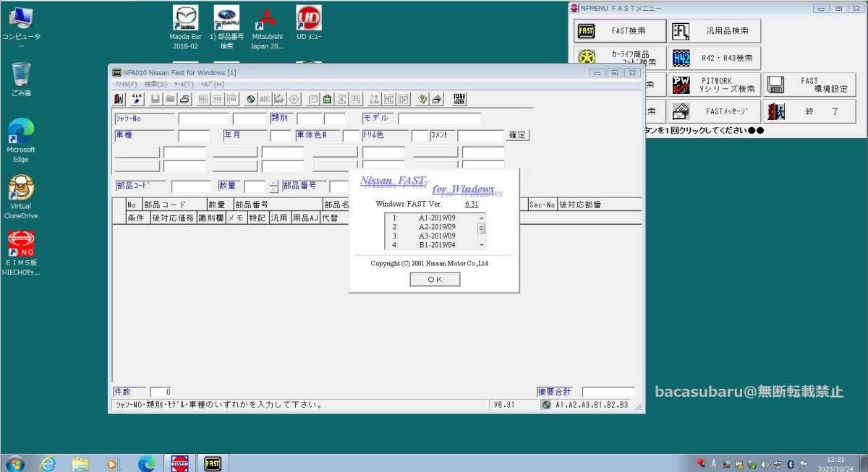868x472 pixels.
Task: Open the FAST application from the taskbar
Action: click(x=212, y=463)
